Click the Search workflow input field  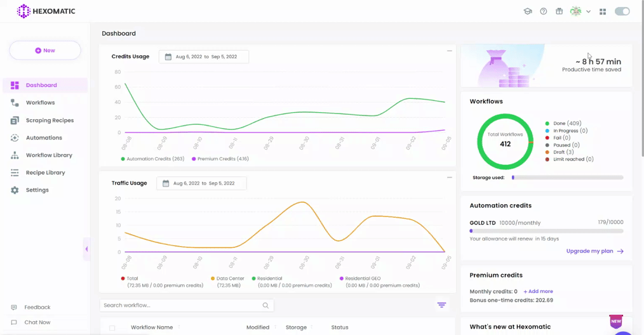187,305
